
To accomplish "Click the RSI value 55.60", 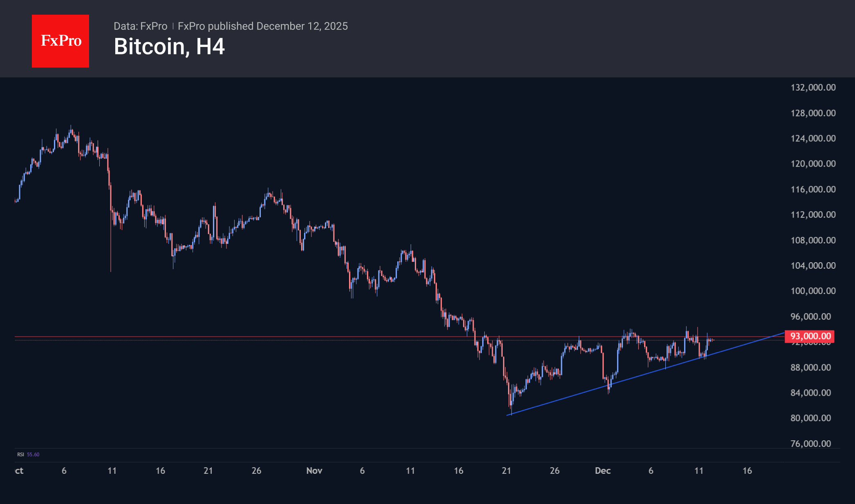I will pos(33,454).
